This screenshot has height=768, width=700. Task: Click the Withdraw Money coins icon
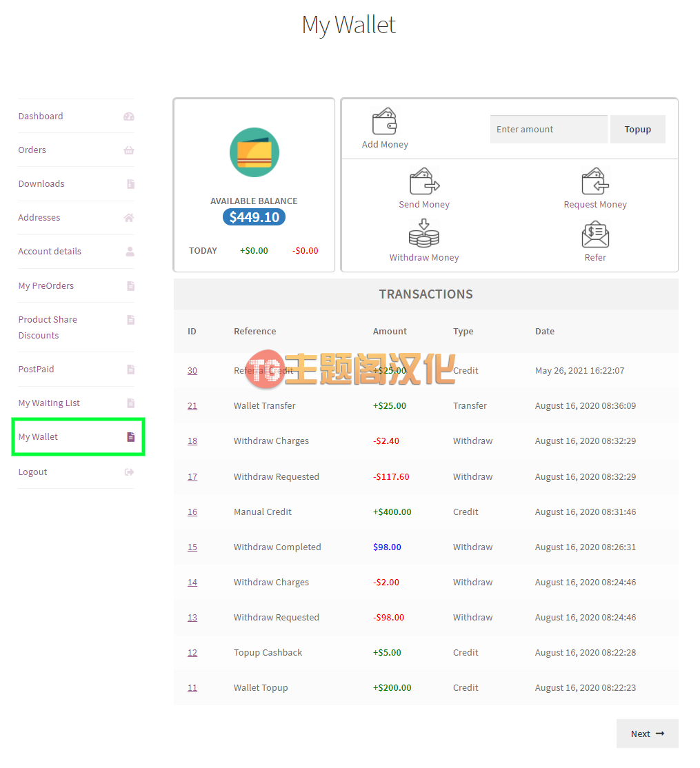click(x=424, y=234)
